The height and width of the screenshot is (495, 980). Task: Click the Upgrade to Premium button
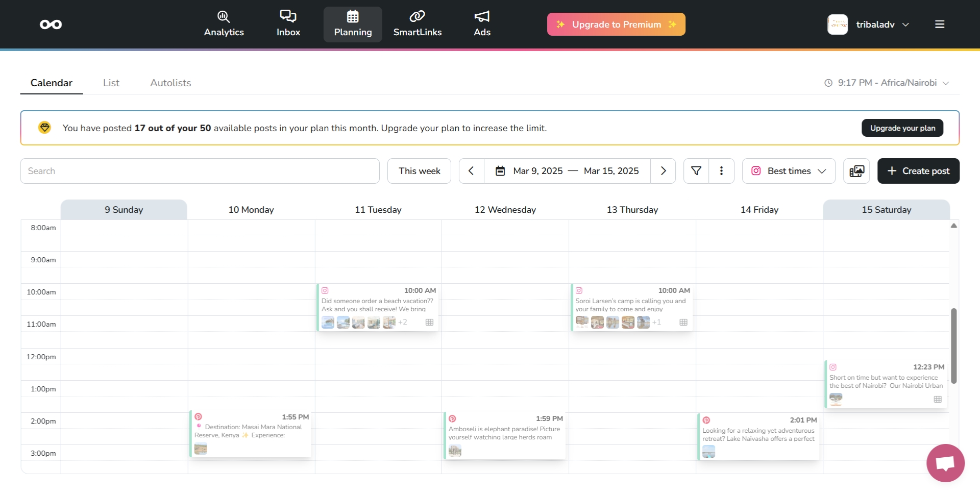click(x=616, y=24)
